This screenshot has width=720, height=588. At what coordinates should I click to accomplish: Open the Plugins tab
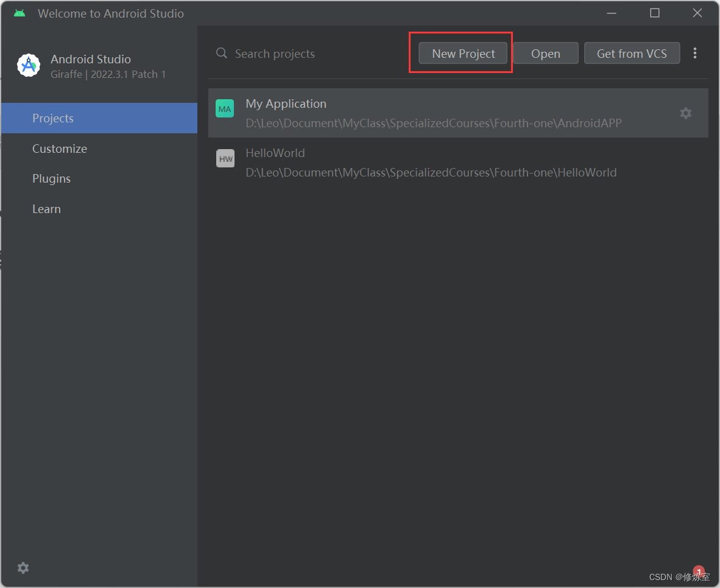coord(99,178)
